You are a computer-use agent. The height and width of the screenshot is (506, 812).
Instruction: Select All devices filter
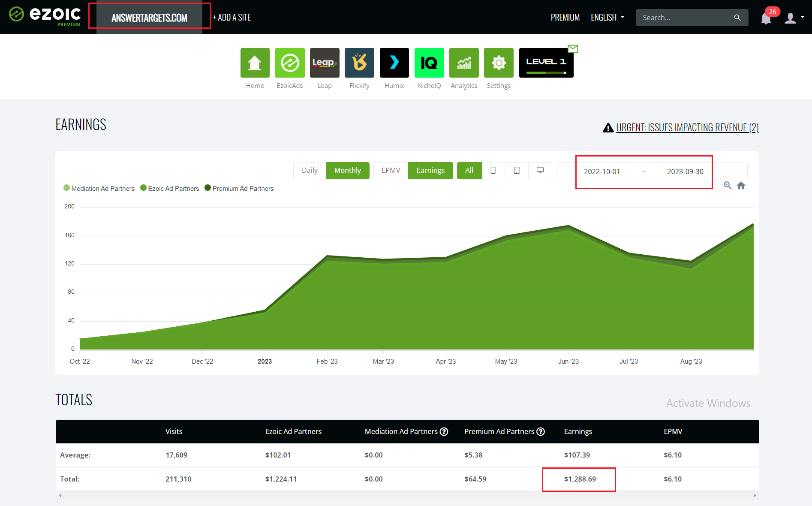click(x=469, y=170)
